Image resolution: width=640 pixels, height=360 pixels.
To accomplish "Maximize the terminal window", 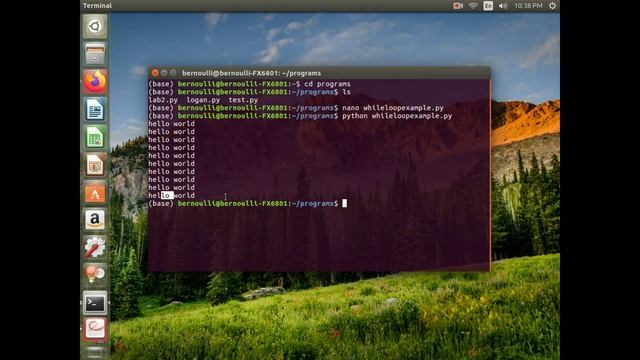I will [173, 73].
